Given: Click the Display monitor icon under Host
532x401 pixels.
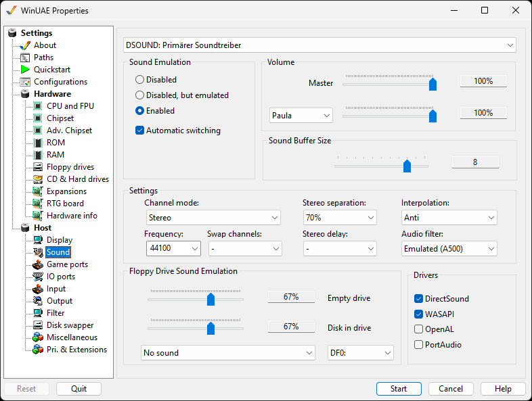Looking at the screenshot, I should [38, 240].
